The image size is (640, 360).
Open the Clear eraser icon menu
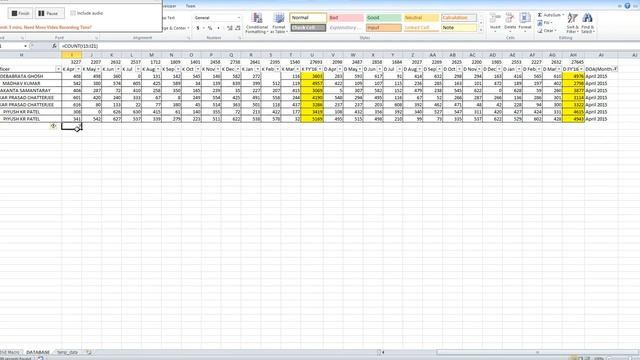(x=540, y=31)
